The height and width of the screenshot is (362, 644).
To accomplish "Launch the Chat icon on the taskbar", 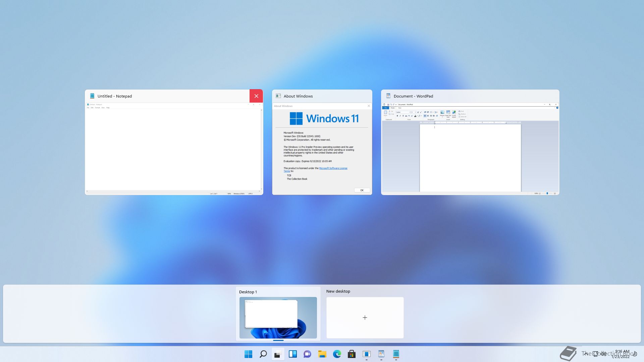I will click(307, 354).
